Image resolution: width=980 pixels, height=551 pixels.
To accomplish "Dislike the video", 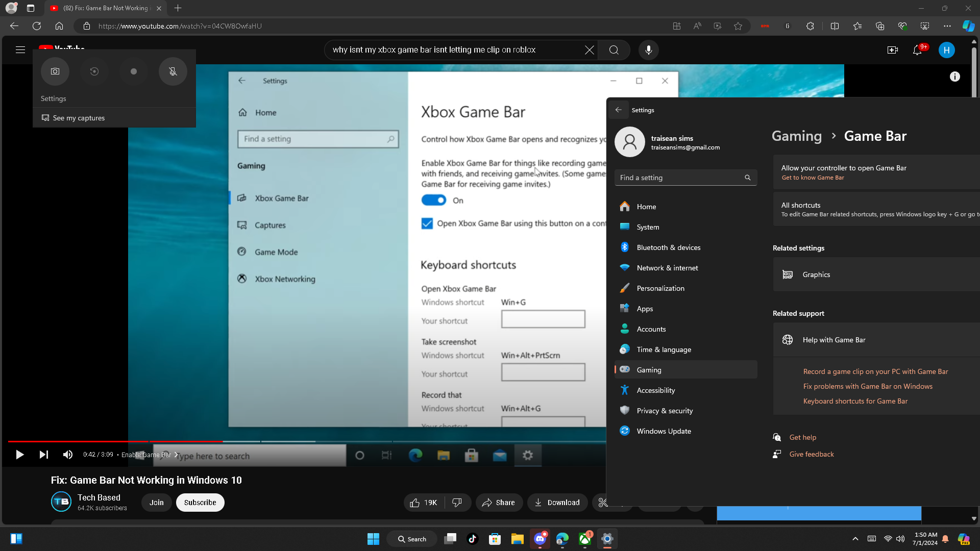I will (x=457, y=503).
